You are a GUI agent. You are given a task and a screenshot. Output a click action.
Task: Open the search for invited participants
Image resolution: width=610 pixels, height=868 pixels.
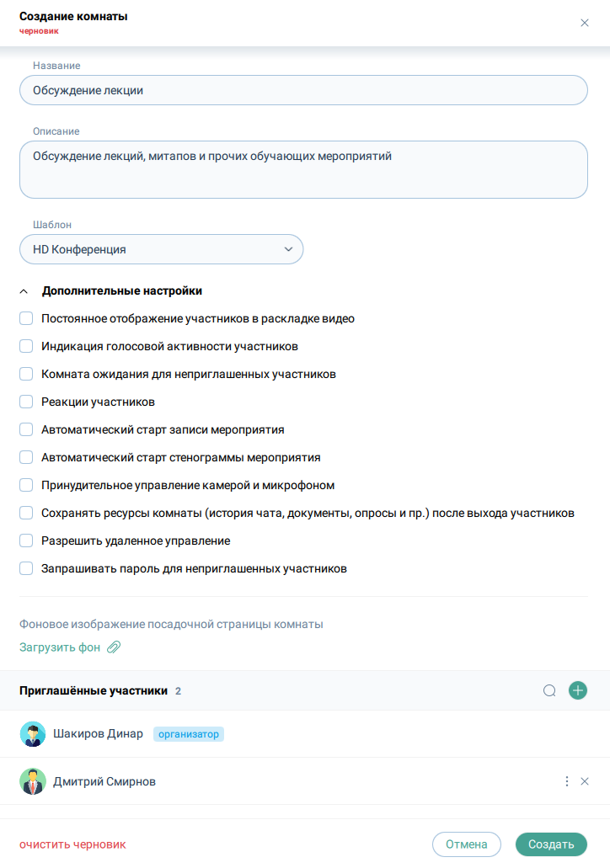[x=549, y=690]
